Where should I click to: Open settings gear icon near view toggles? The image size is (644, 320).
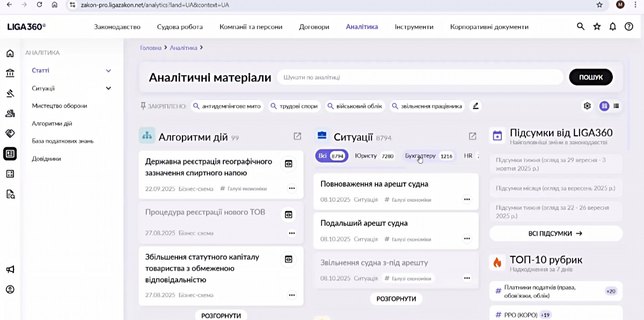coord(587,106)
